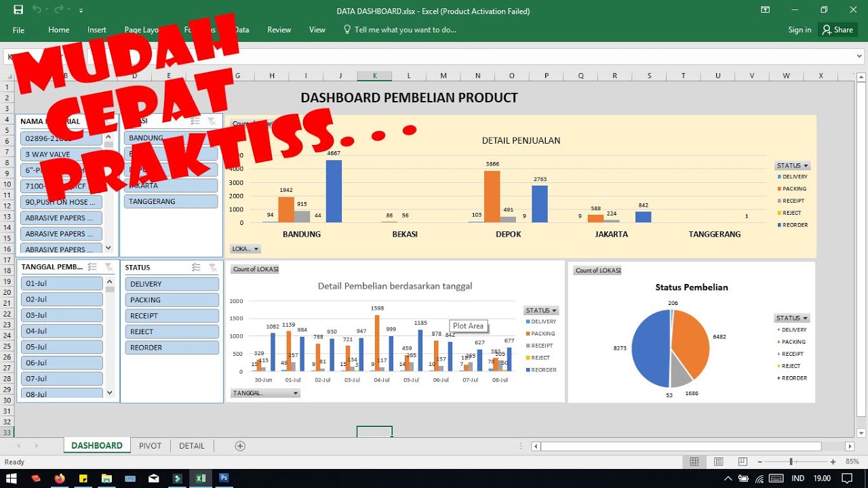Click the zoom slider handle
868x488 pixels.
coord(791,462)
